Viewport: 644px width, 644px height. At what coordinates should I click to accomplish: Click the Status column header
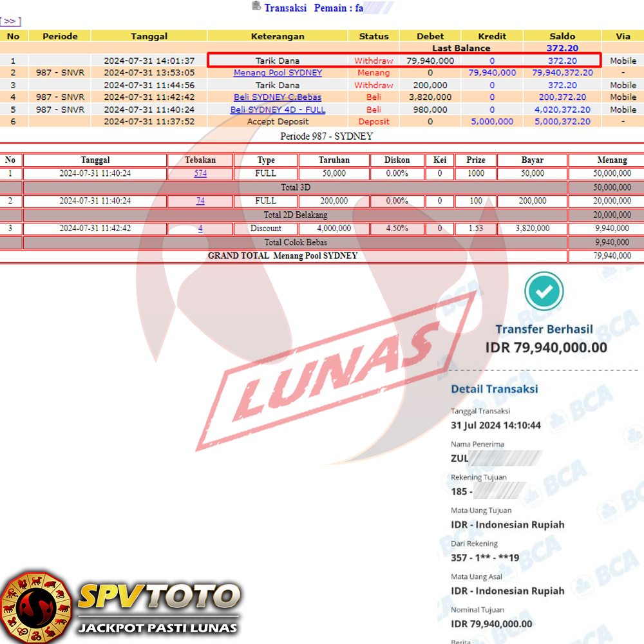coord(374,36)
